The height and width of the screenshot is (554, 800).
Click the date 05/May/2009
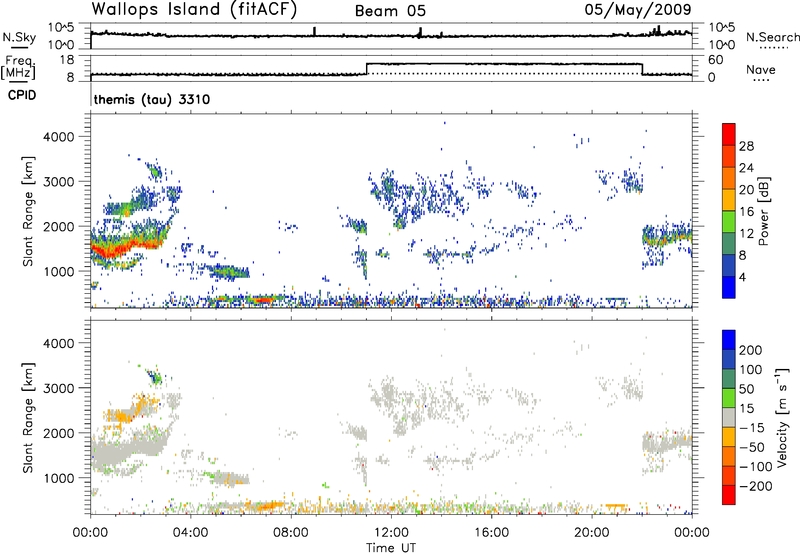click(638, 9)
